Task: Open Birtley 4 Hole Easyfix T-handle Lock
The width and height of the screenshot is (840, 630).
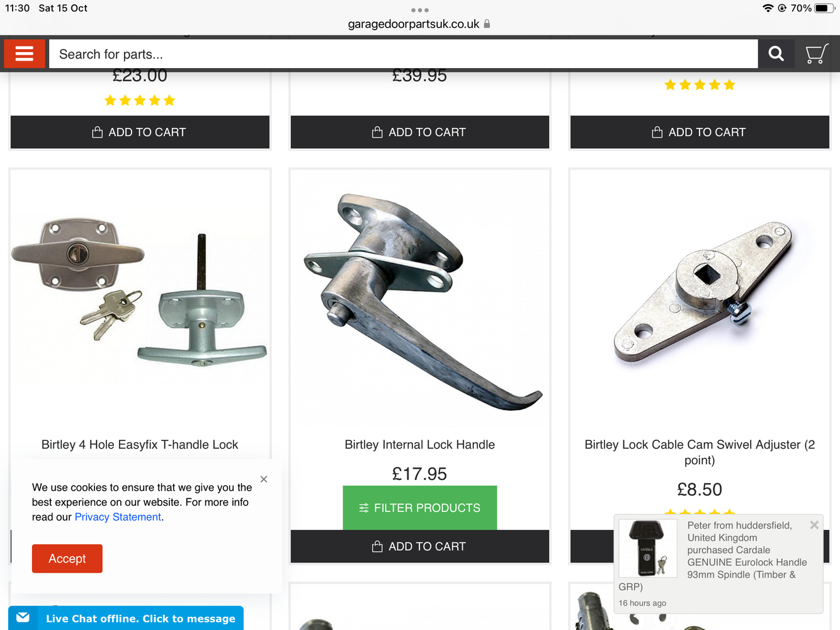Action: click(140, 445)
